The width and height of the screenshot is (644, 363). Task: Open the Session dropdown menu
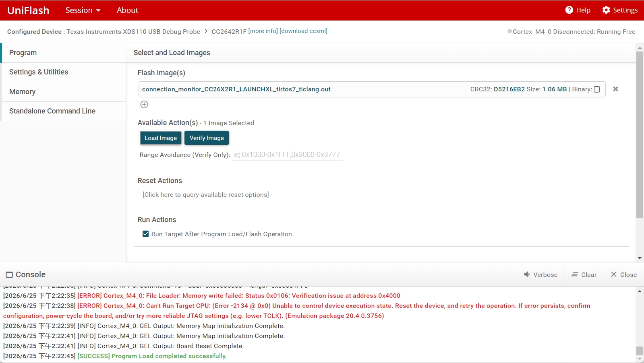[x=83, y=10]
